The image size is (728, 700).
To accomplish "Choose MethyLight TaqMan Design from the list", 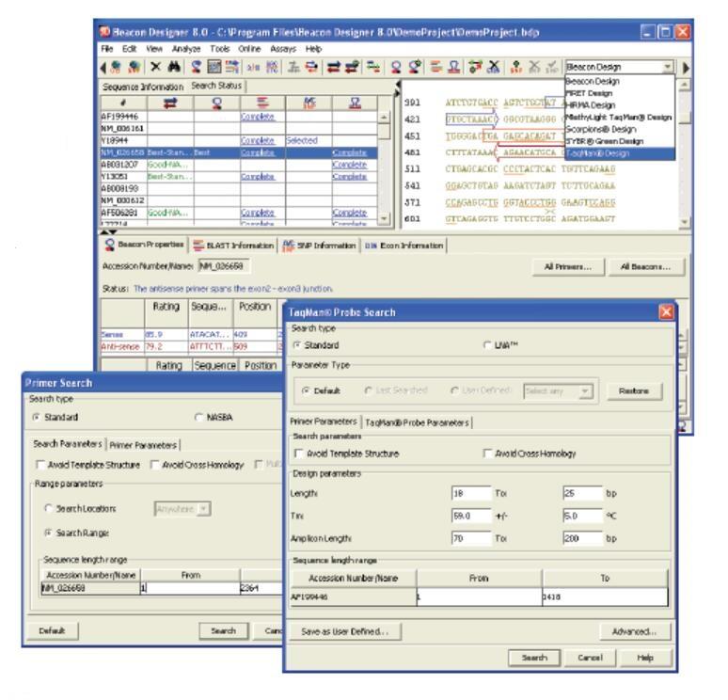I will [619, 117].
